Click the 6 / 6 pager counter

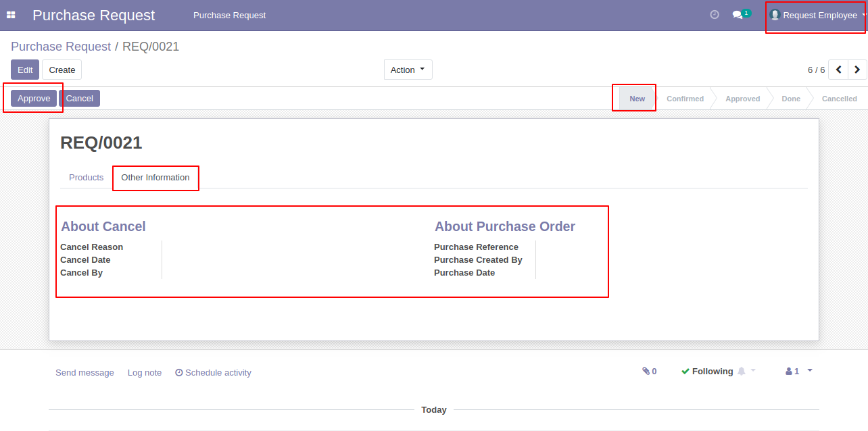pos(817,70)
